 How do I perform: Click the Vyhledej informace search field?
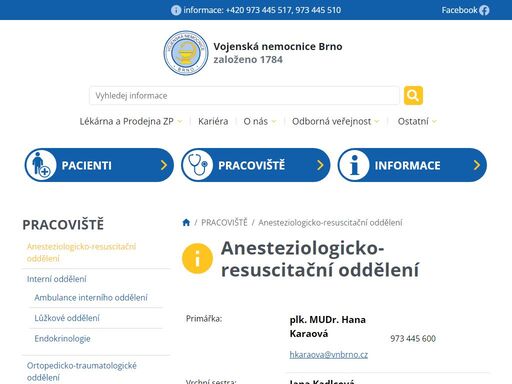(x=244, y=96)
